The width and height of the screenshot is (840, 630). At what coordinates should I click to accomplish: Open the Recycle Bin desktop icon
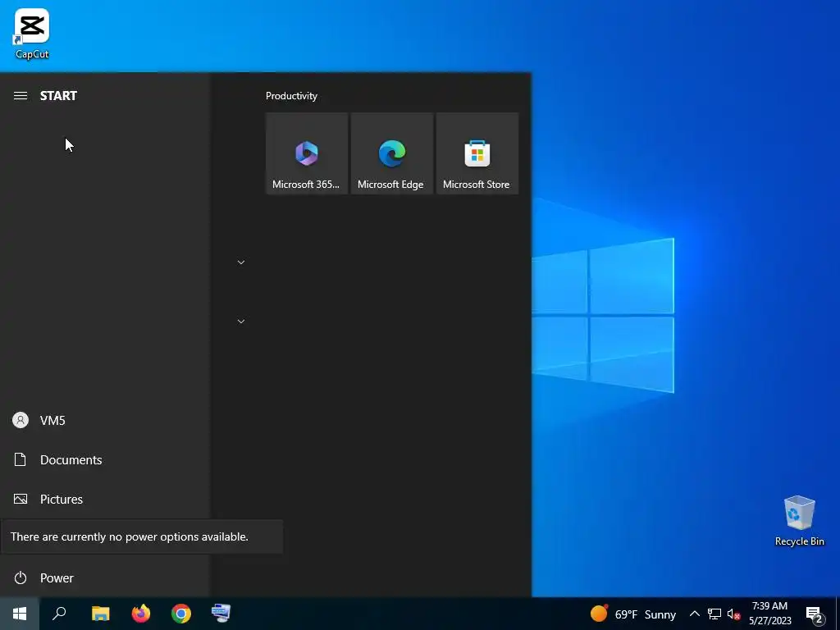tap(799, 521)
